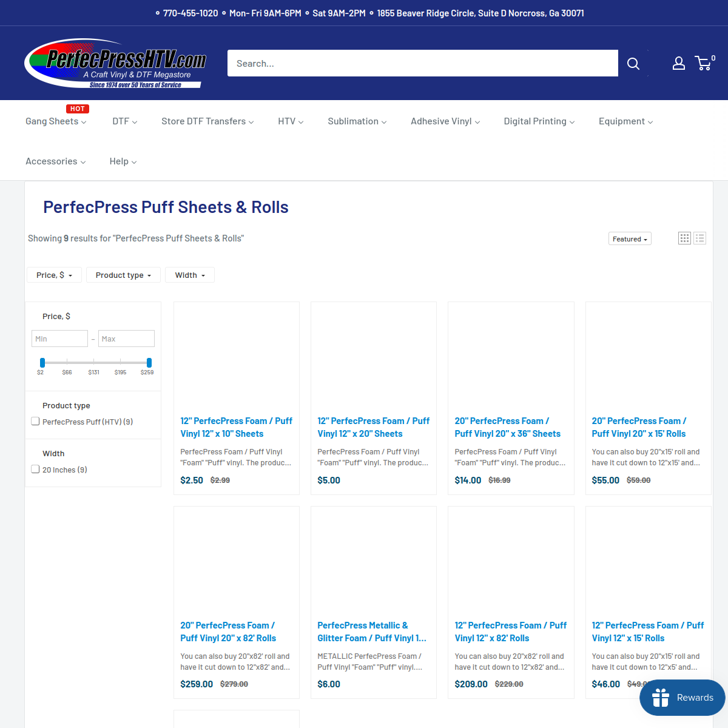Click the minimum price slider handle
The height and width of the screenshot is (728, 728).
click(x=42, y=363)
